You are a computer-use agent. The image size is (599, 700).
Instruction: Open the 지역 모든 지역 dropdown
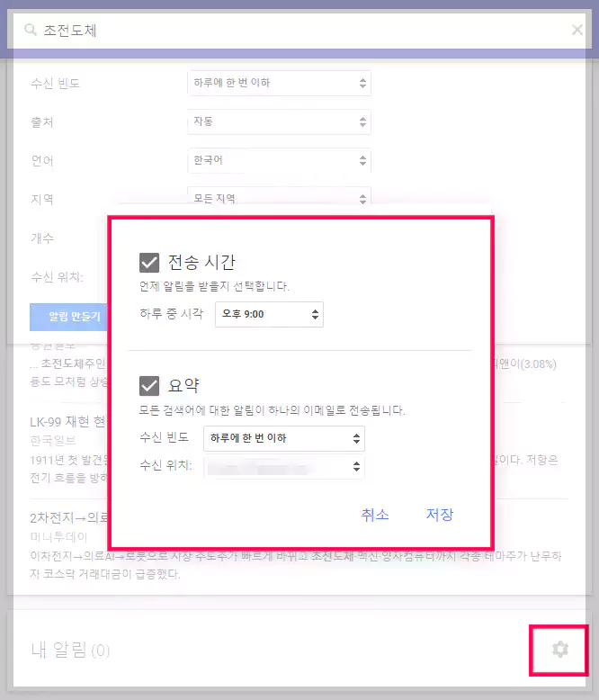click(279, 195)
